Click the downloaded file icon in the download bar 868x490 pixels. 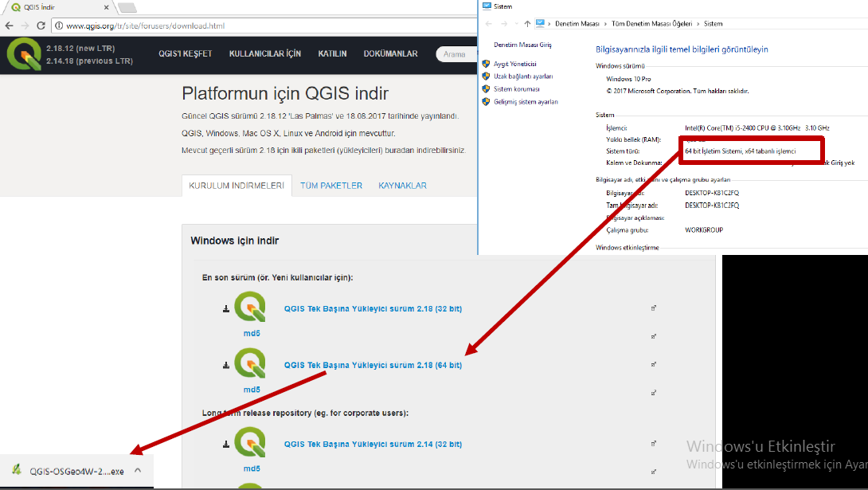coord(18,470)
